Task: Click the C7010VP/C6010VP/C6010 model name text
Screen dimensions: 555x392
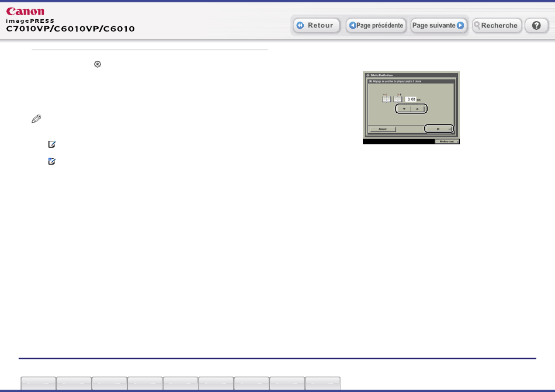Action: tap(71, 29)
